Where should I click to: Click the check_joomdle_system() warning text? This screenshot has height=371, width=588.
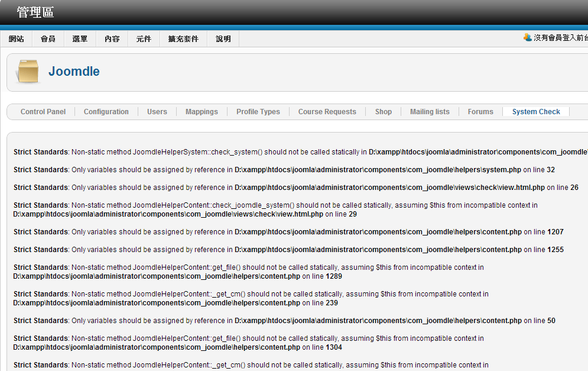click(x=275, y=205)
